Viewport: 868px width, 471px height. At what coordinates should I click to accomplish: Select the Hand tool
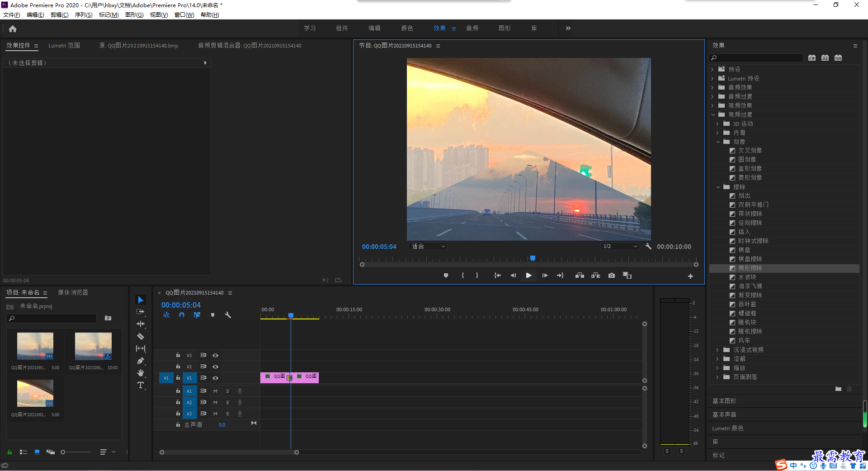(x=141, y=373)
